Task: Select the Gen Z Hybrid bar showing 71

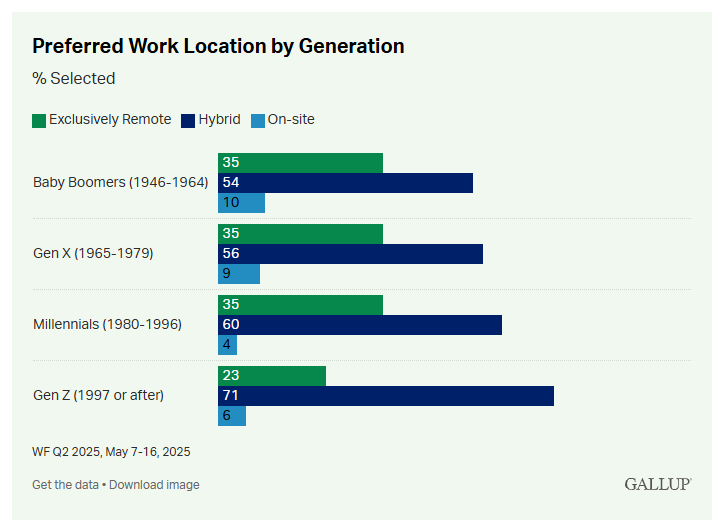Action: coord(385,396)
